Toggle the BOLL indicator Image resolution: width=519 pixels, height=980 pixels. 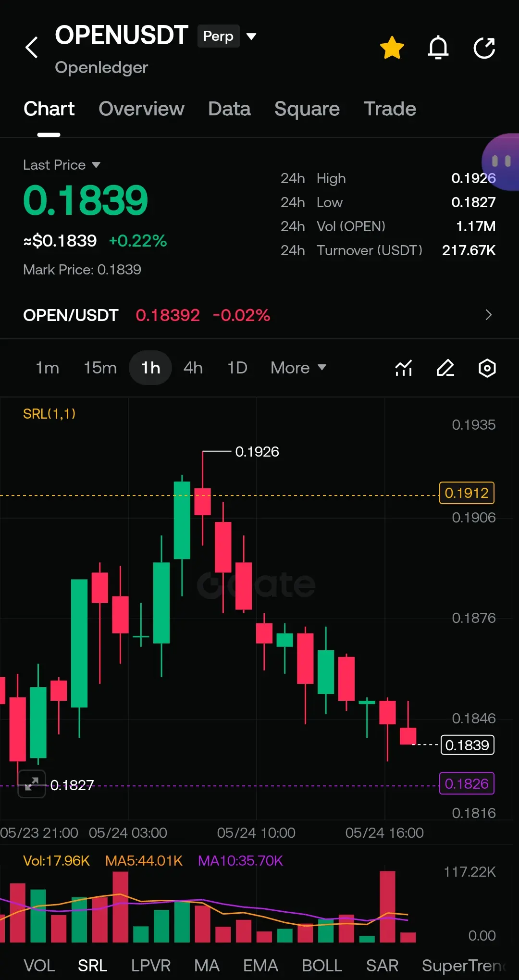pyautogui.click(x=322, y=965)
